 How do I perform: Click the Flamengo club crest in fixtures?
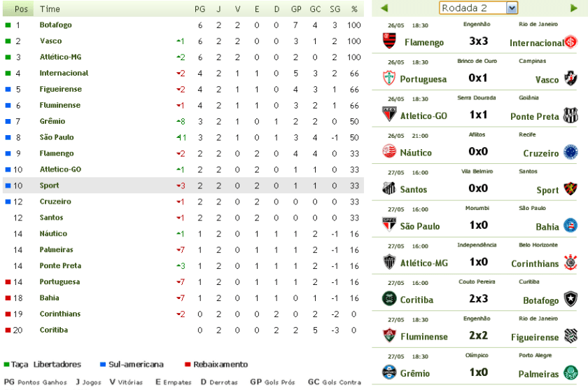point(388,41)
